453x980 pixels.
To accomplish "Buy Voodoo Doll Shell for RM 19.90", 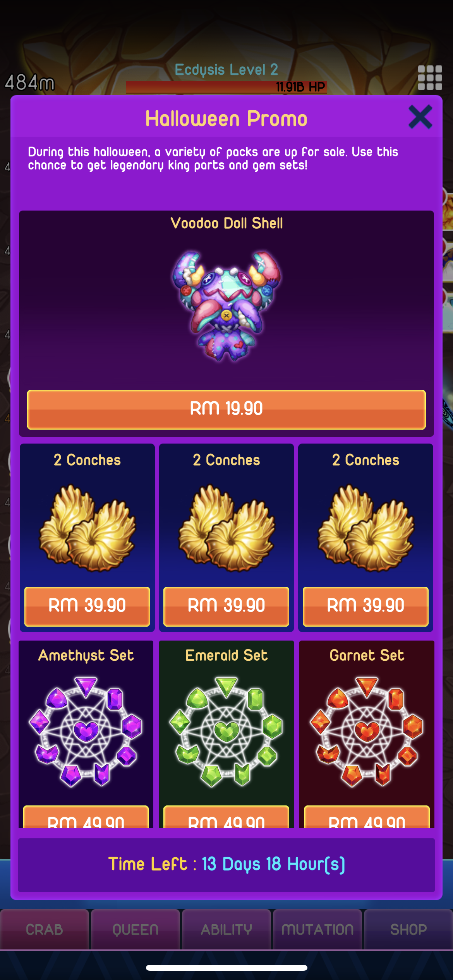I will pyautogui.click(x=226, y=409).
